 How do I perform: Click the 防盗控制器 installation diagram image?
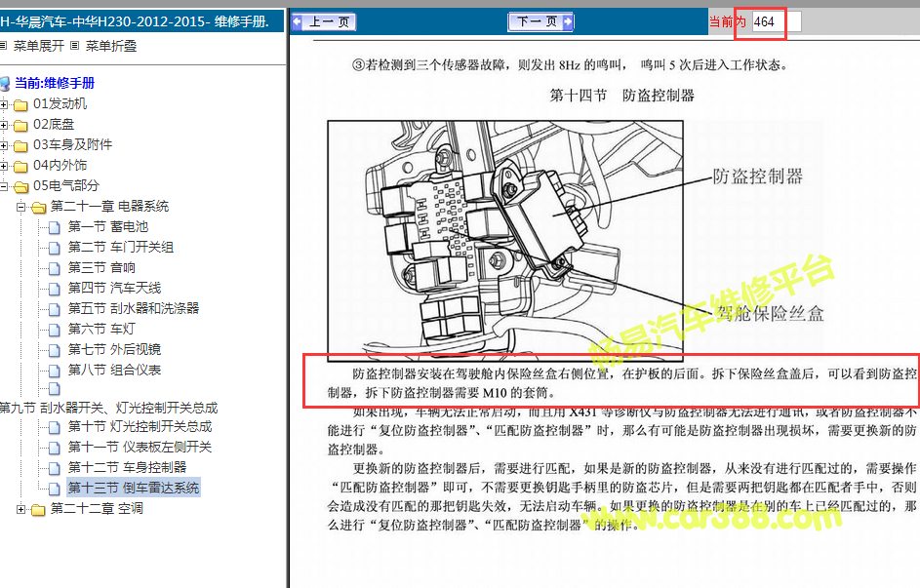pos(505,241)
